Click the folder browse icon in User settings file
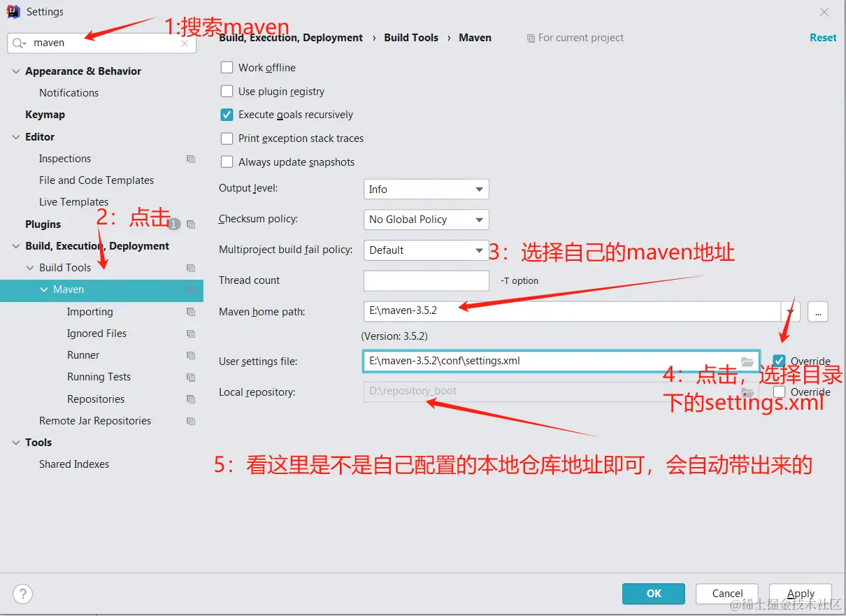Screen dimensions: 846x616 point(747,361)
